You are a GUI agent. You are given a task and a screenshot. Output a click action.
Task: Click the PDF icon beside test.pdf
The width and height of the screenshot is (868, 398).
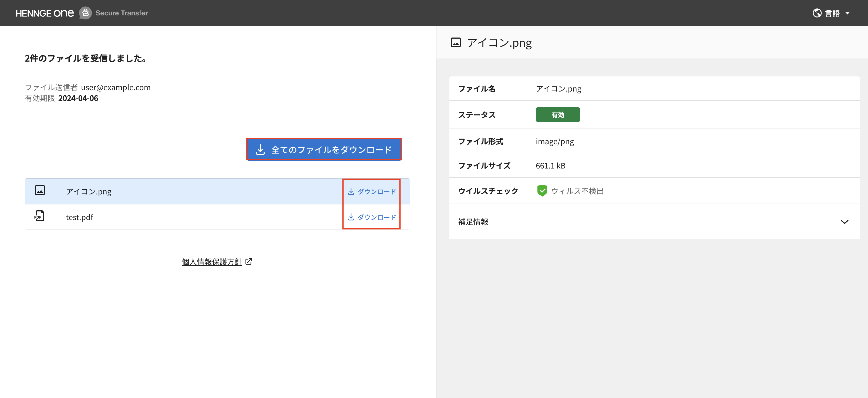[39, 216]
